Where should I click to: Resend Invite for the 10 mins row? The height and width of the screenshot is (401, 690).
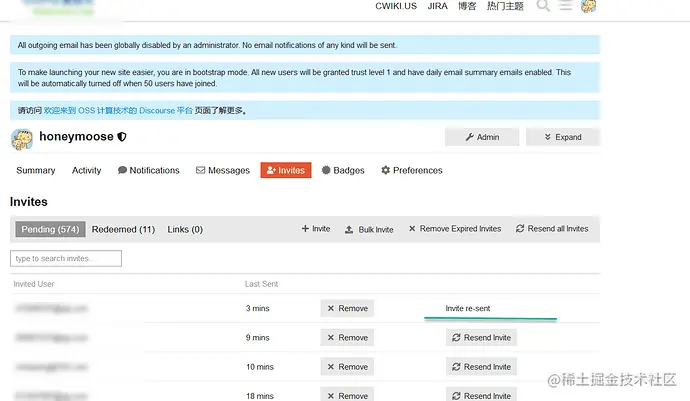click(x=481, y=367)
